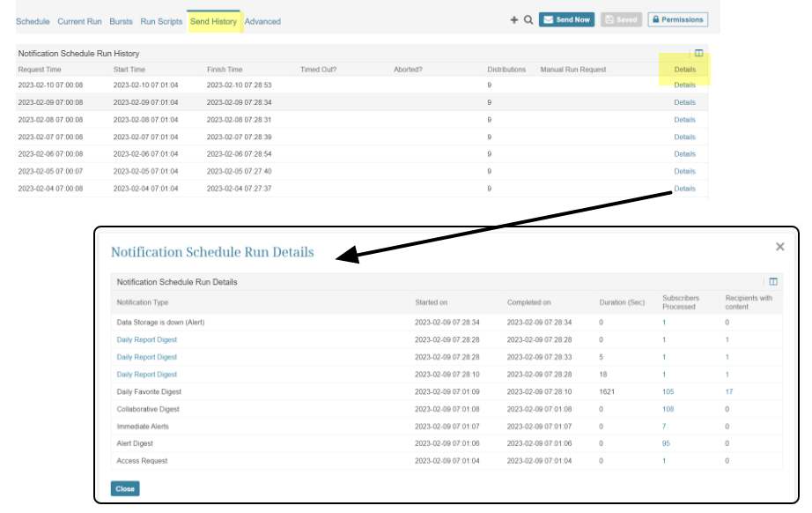Open the Collaborative Digest notification link
The height and width of the screenshot is (513, 812).
pyautogui.click(x=149, y=408)
